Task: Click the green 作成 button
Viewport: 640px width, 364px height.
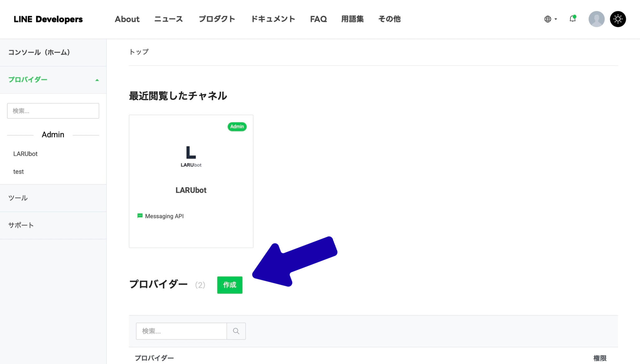Action: pos(229,285)
